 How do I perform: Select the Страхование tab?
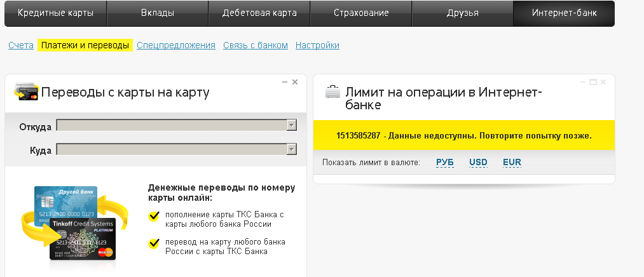[x=361, y=13]
